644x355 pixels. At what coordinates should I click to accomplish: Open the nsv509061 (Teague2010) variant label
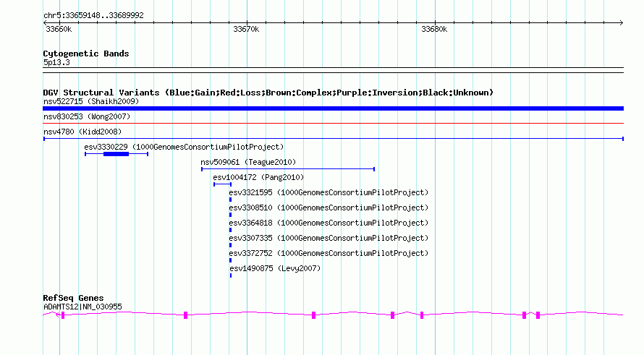point(248,162)
